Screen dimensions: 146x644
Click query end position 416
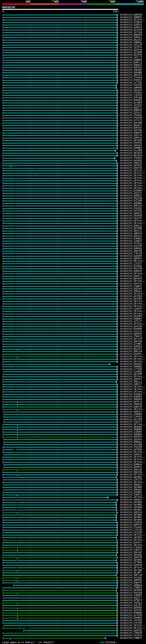click(x=115, y=11)
